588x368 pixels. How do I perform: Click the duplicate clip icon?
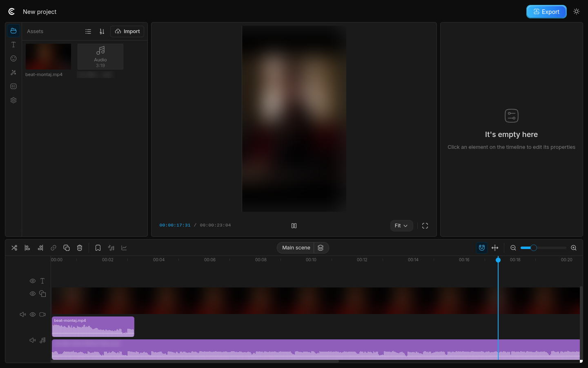[x=67, y=248]
